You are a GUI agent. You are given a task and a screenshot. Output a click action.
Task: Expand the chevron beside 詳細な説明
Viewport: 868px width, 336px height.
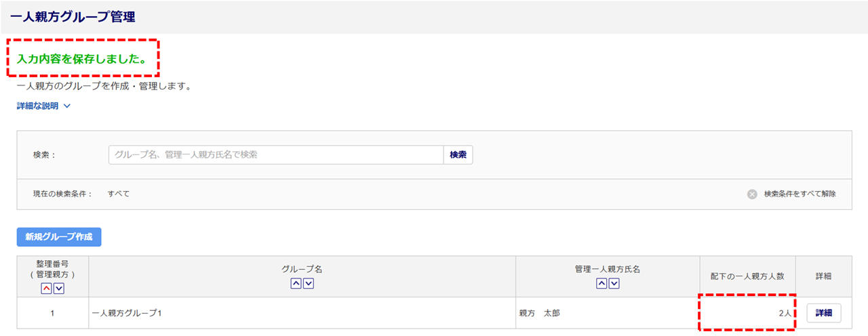point(67,106)
